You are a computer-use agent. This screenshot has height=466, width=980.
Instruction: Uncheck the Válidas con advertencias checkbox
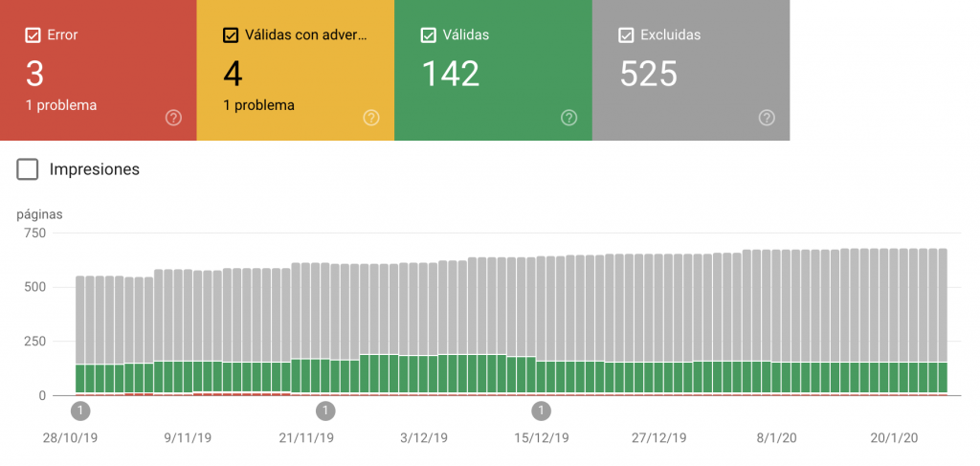(231, 35)
